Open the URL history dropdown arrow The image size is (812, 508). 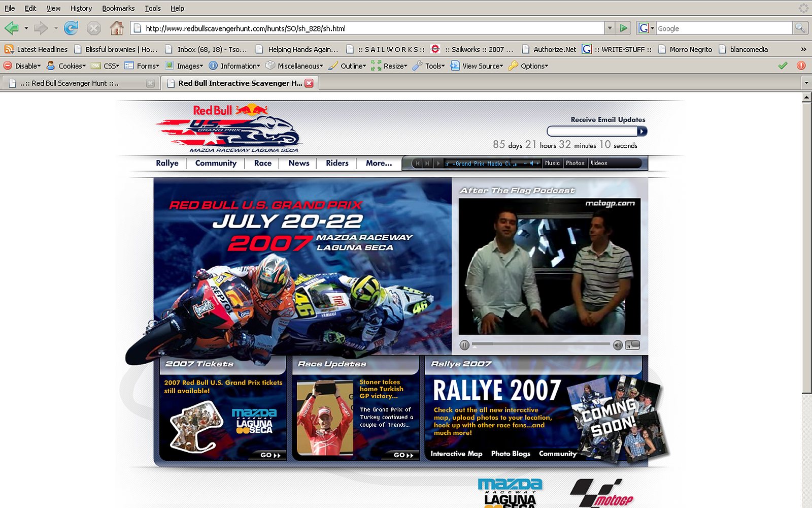pyautogui.click(x=610, y=28)
